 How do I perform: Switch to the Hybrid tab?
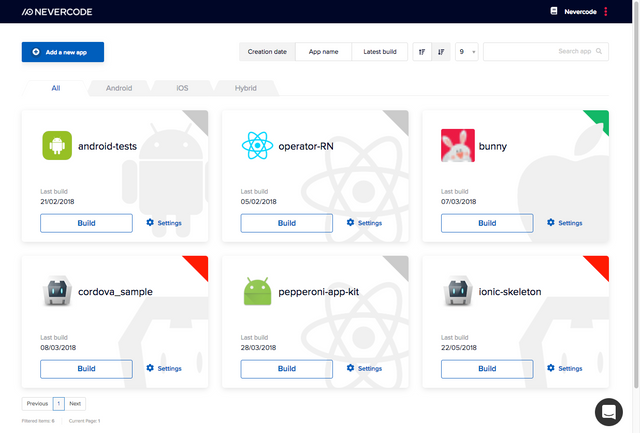point(245,88)
